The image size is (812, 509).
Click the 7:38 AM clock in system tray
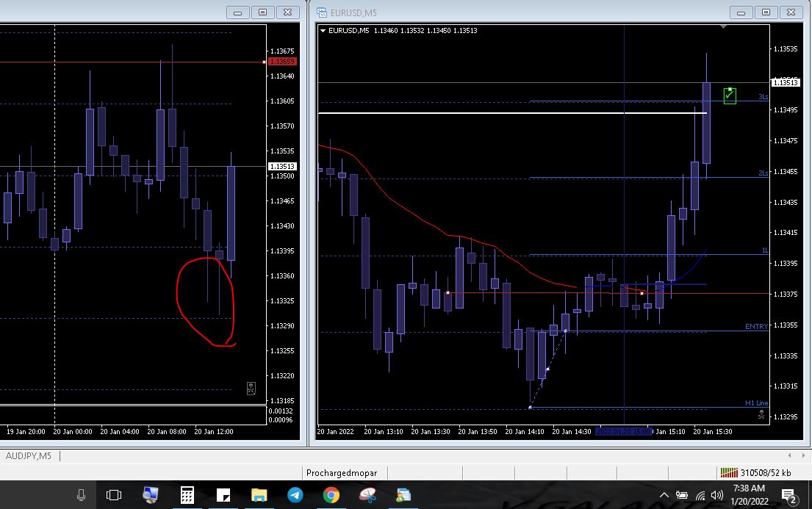[x=749, y=488]
